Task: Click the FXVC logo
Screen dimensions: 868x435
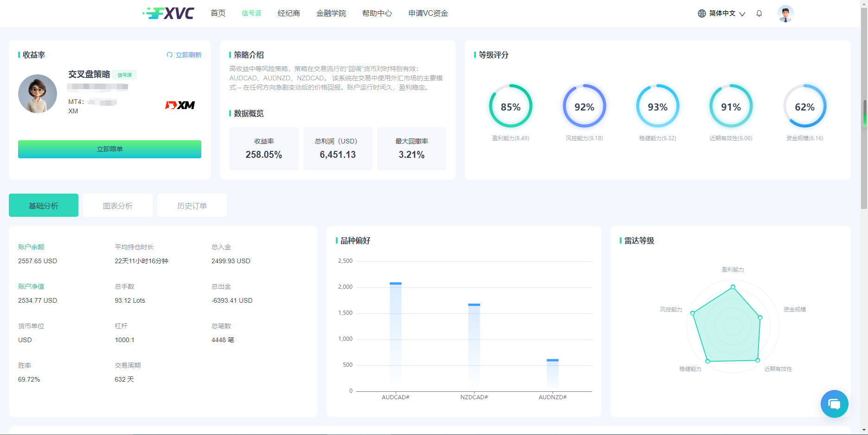Action: pyautogui.click(x=168, y=13)
